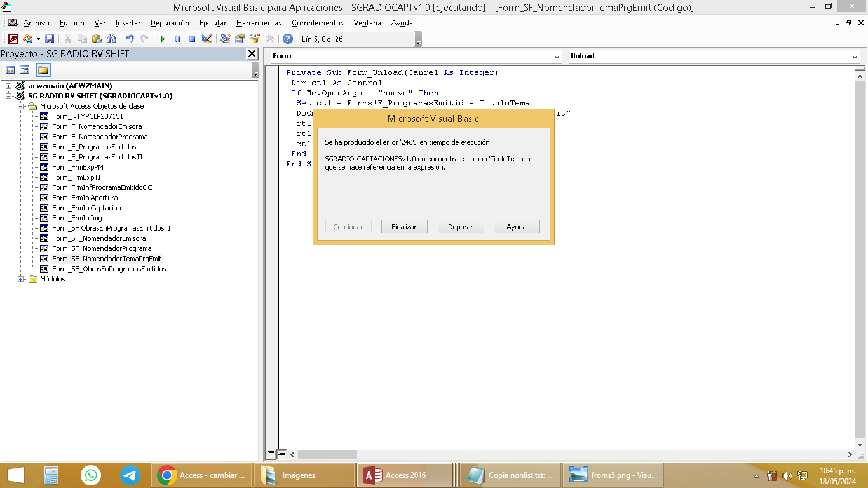Click the Copy toolbar icon
The width and height of the screenshot is (868, 488).
click(x=83, y=39)
